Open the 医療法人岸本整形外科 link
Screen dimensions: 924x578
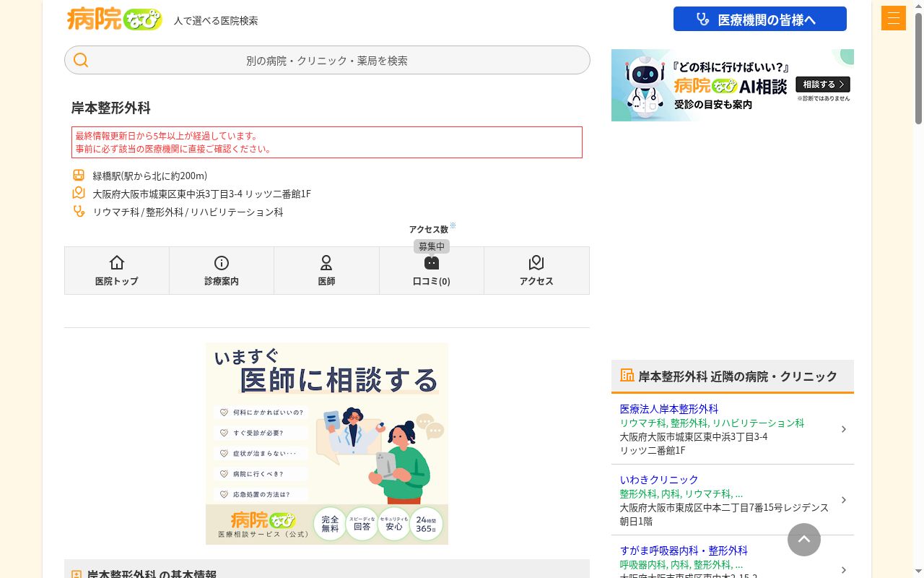click(669, 409)
